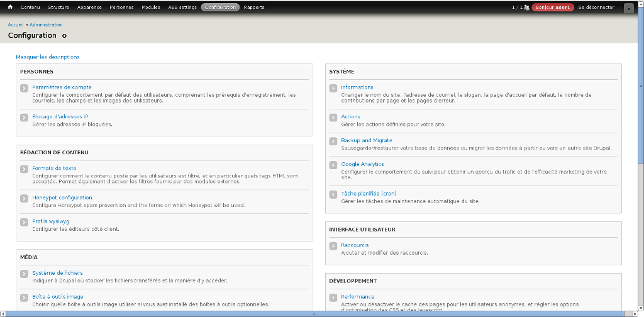Image resolution: width=644 pixels, height=317 pixels.
Task: Click description "Gérer les adresses IP bloquées."
Action: coord(72,124)
